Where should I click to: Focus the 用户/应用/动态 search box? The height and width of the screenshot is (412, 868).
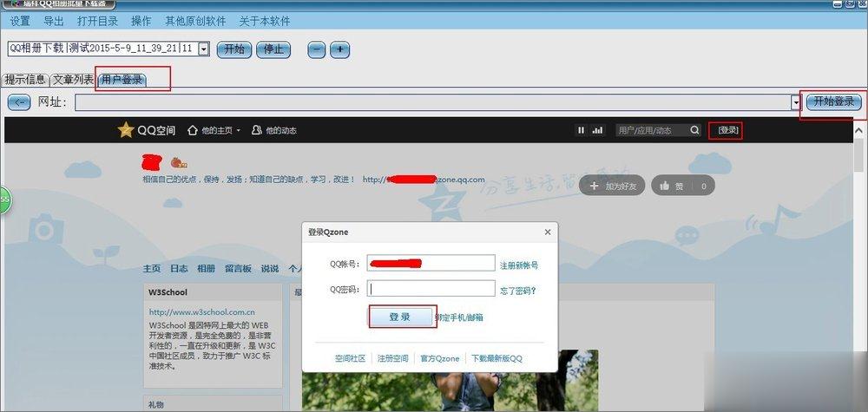(652, 130)
